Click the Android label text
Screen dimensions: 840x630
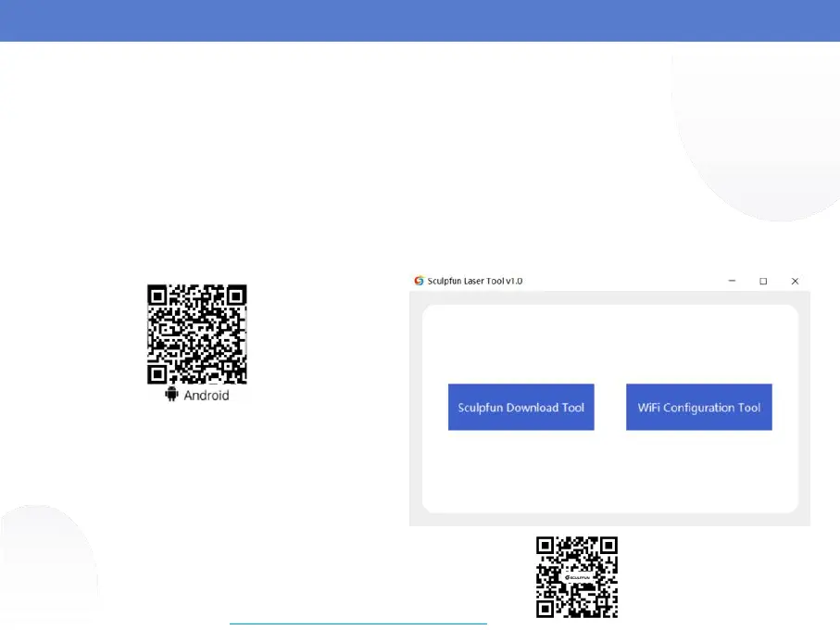(x=207, y=396)
